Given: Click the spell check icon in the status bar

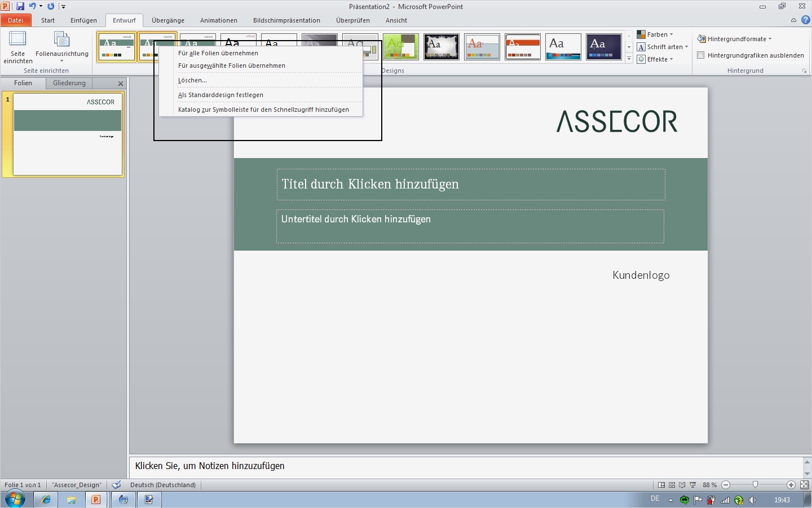Looking at the screenshot, I should click(x=117, y=485).
